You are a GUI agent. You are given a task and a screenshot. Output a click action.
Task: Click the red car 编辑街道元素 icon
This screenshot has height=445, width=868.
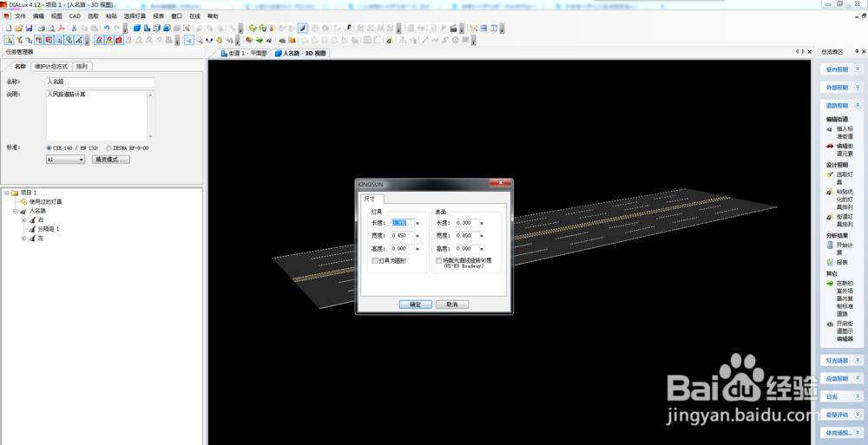tap(829, 147)
